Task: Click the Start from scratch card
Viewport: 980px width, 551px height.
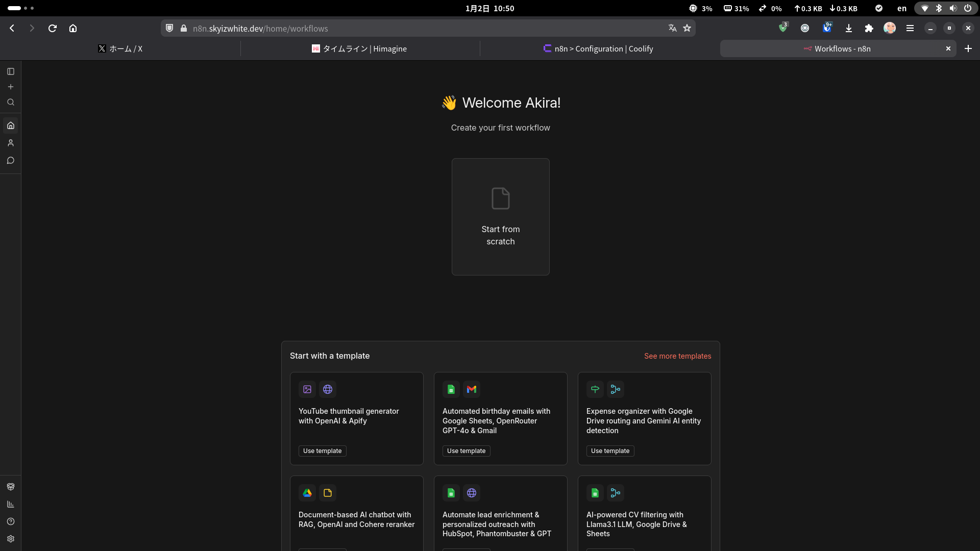Action: tap(500, 217)
